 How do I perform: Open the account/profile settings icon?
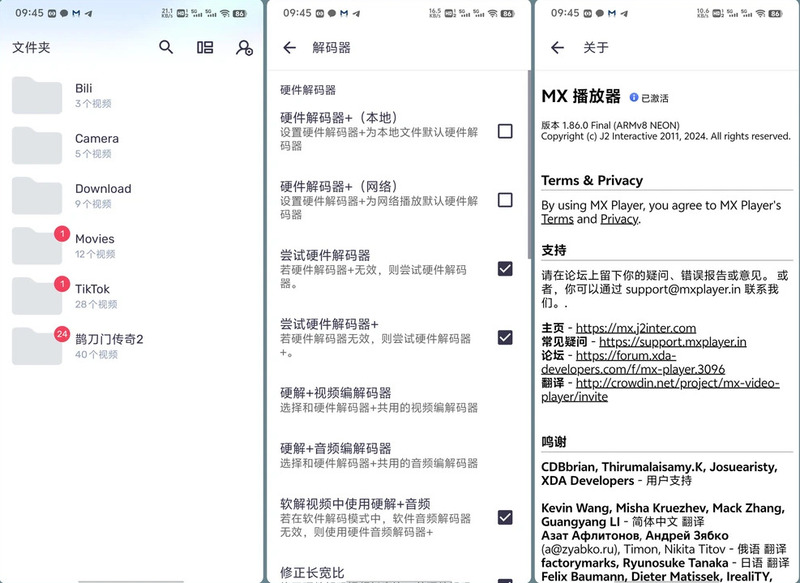[x=244, y=47]
